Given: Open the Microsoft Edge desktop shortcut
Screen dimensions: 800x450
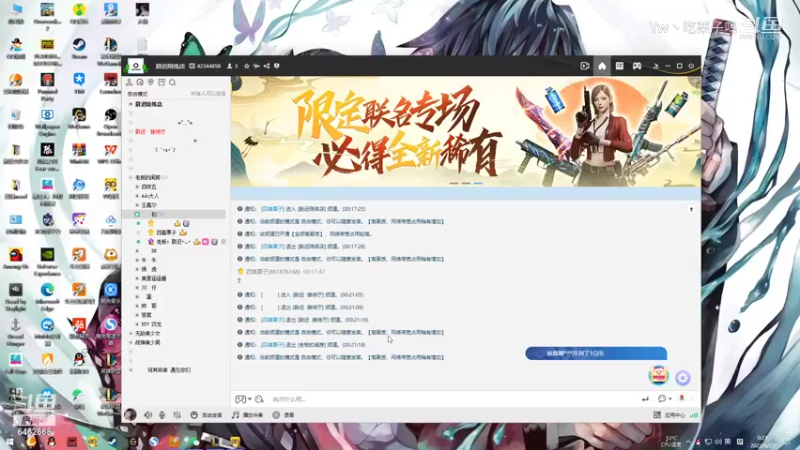Looking at the screenshot, I should point(47,297).
